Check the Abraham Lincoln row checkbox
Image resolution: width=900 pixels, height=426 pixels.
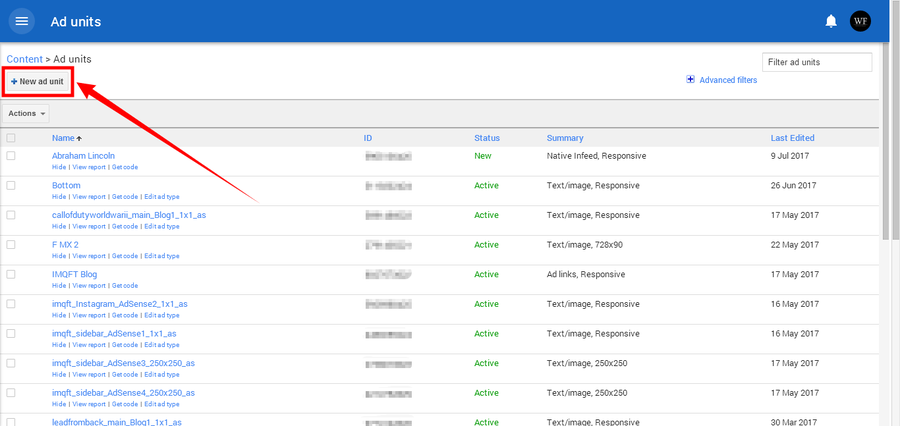click(x=11, y=156)
